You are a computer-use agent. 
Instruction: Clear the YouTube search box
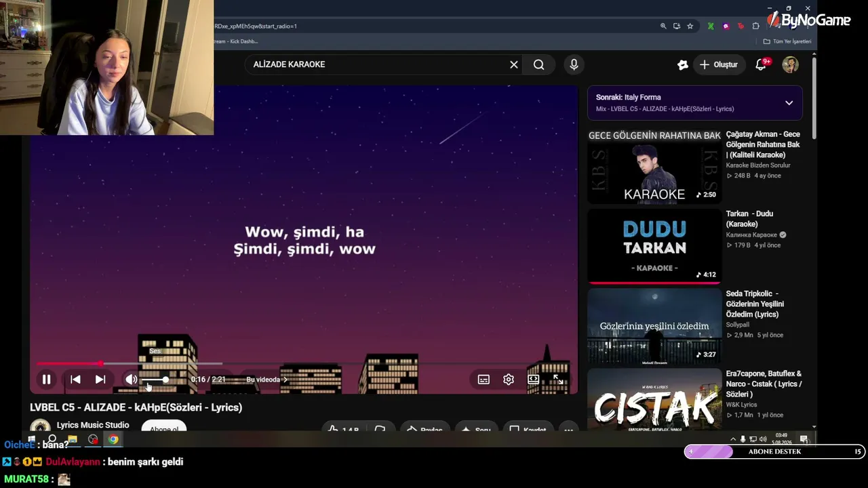[514, 64]
